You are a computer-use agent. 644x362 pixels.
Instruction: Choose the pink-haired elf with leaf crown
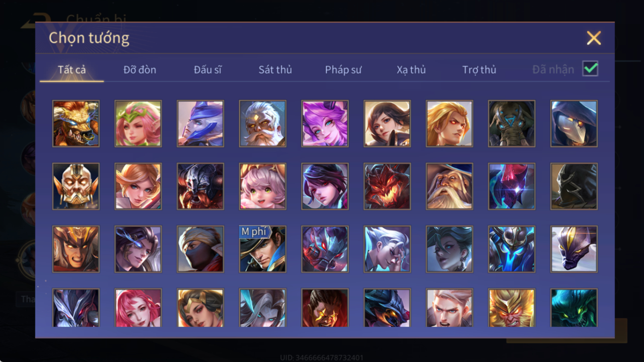[x=138, y=124]
